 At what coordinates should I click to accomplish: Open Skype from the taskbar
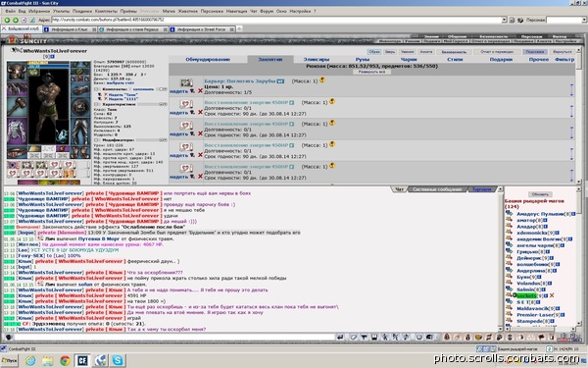[x=118, y=360]
